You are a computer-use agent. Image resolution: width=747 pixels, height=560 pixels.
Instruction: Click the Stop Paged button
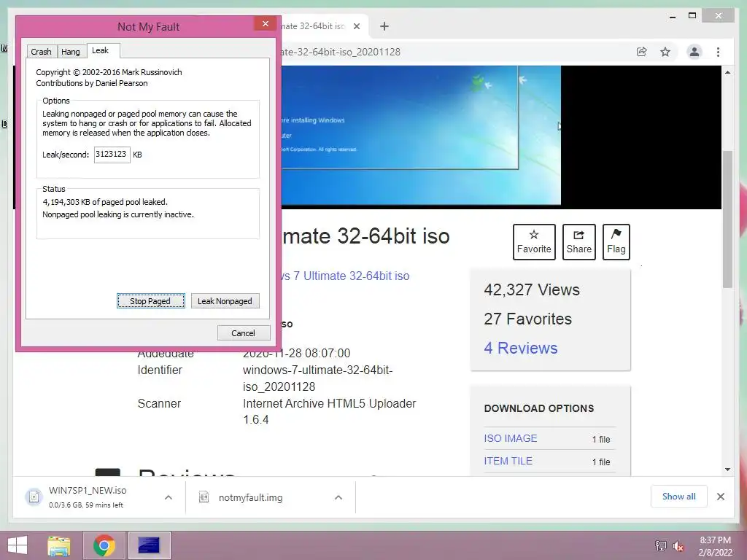[x=150, y=301]
